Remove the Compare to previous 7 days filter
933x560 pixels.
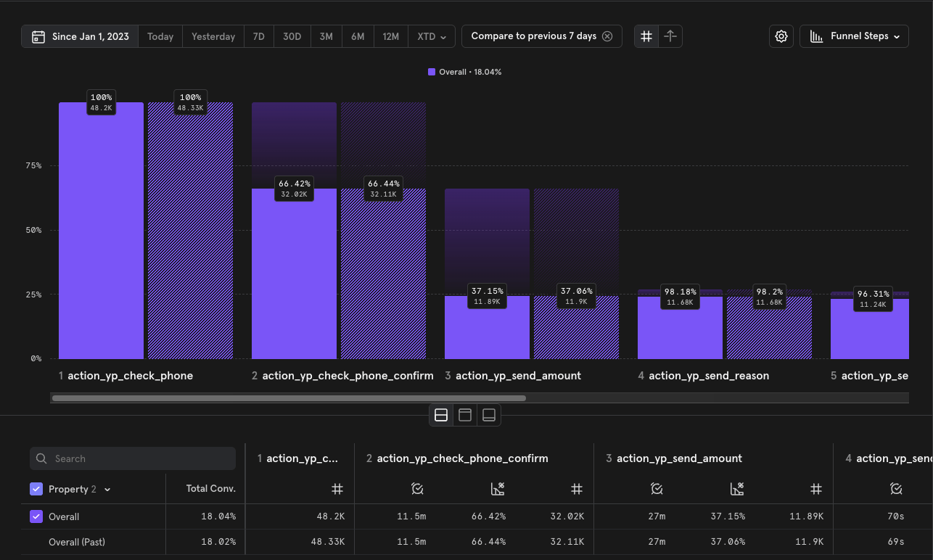click(607, 36)
